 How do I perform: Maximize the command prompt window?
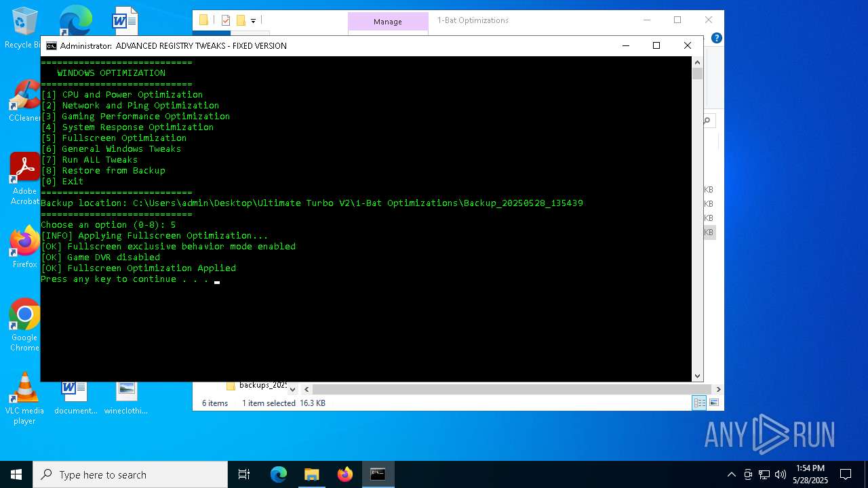point(656,45)
